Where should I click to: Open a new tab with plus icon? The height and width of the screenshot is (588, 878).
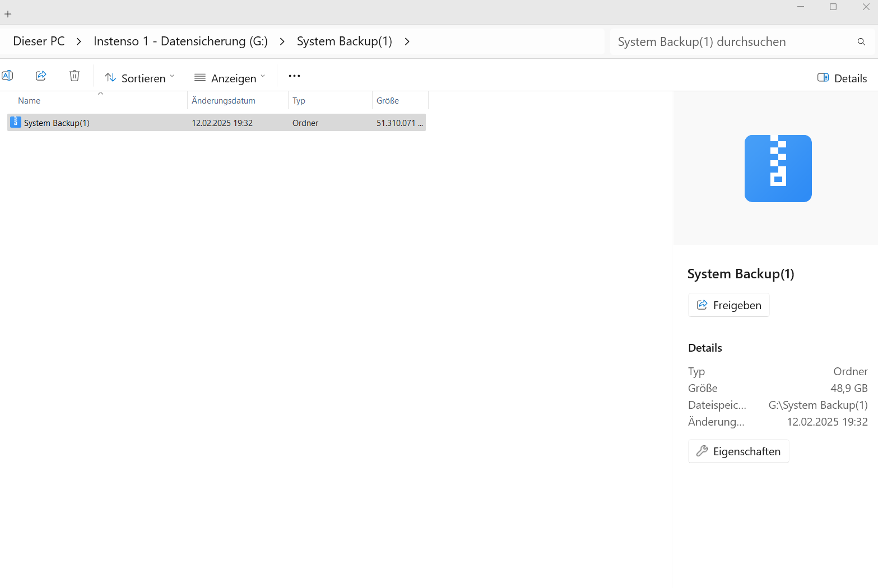8,14
